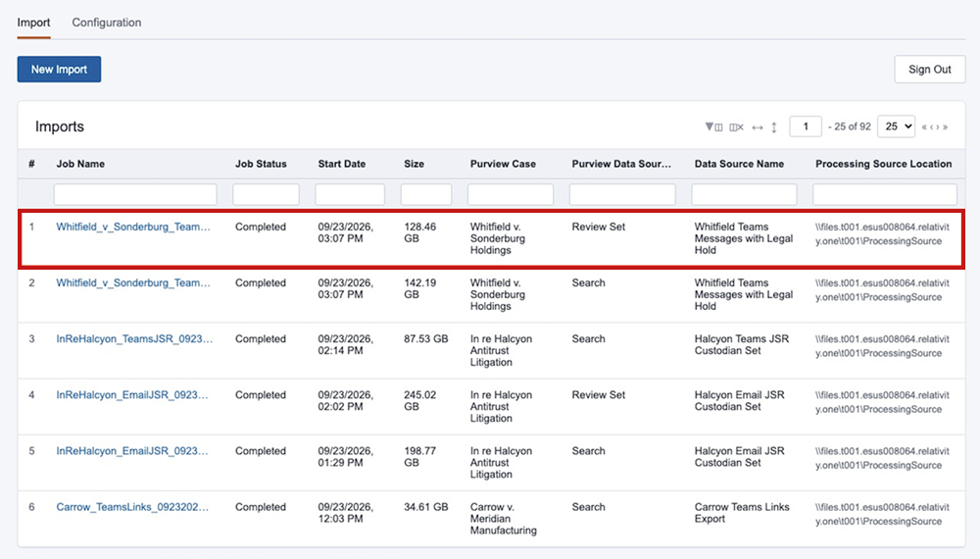Open the Carrow_TeamsLinks_0923202 job link

click(x=132, y=507)
